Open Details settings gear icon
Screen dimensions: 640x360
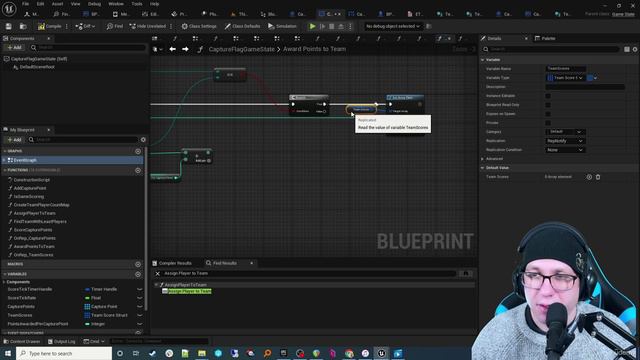click(x=635, y=49)
